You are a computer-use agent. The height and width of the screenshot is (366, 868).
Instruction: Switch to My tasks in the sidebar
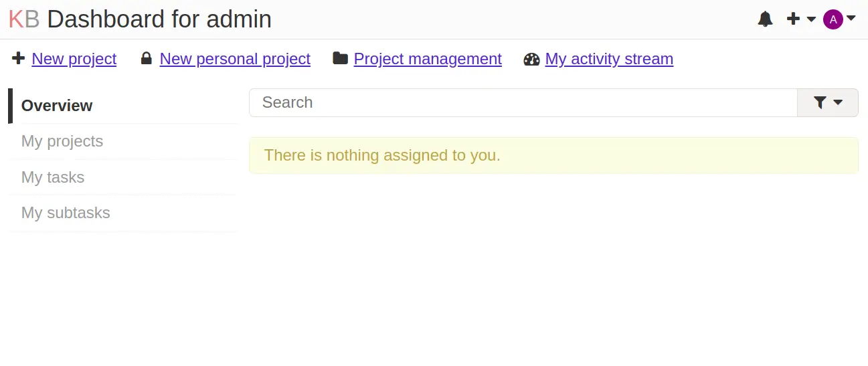(124, 177)
